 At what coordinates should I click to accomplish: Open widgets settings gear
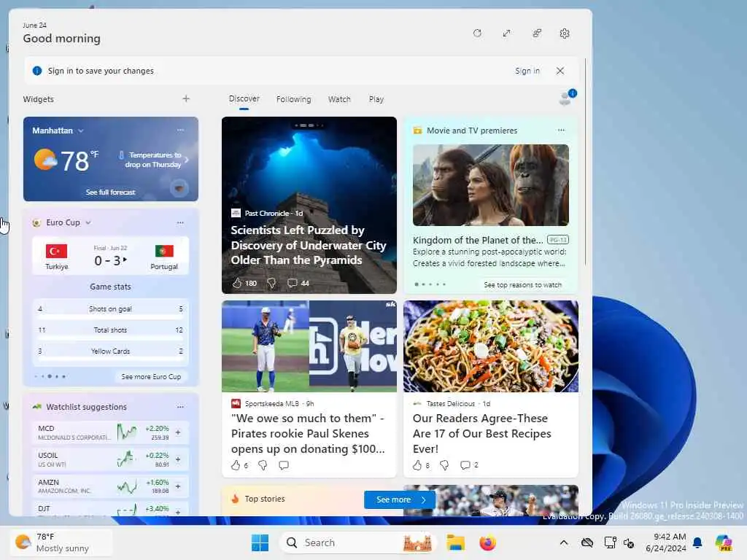[x=565, y=34]
